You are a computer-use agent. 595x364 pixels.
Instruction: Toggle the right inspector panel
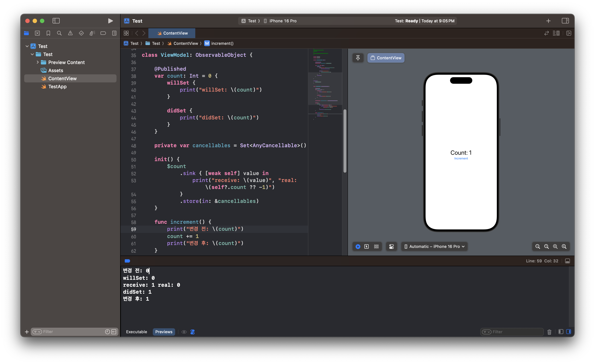tap(565, 21)
